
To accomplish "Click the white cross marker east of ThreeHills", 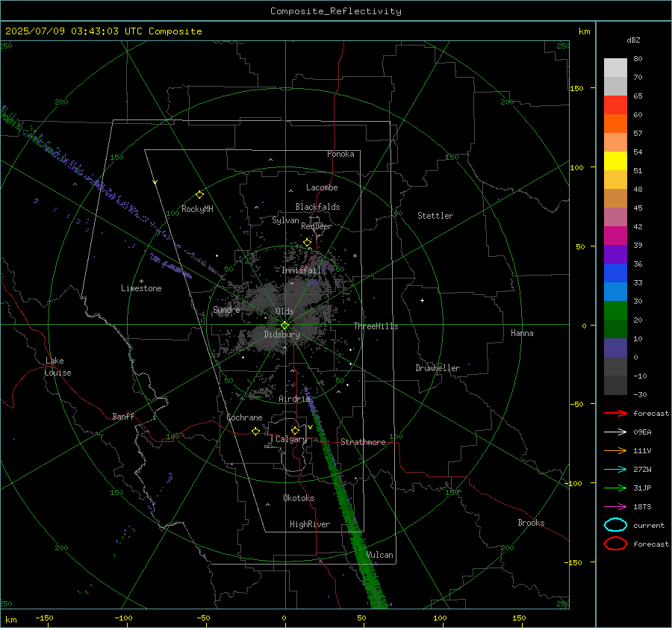I will click(422, 300).
